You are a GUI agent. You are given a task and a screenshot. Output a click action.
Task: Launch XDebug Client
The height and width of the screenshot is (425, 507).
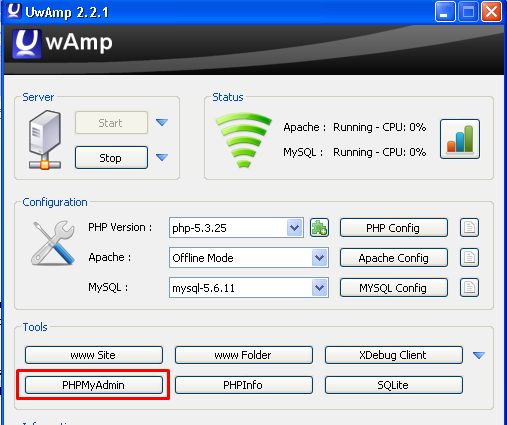click(394, 355)
